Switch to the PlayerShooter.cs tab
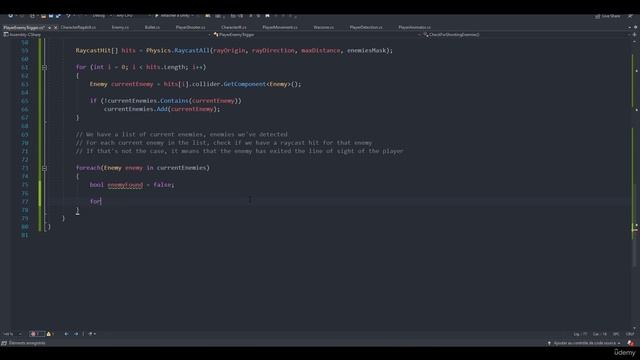The image size is (640, 360). coord(190,27)
